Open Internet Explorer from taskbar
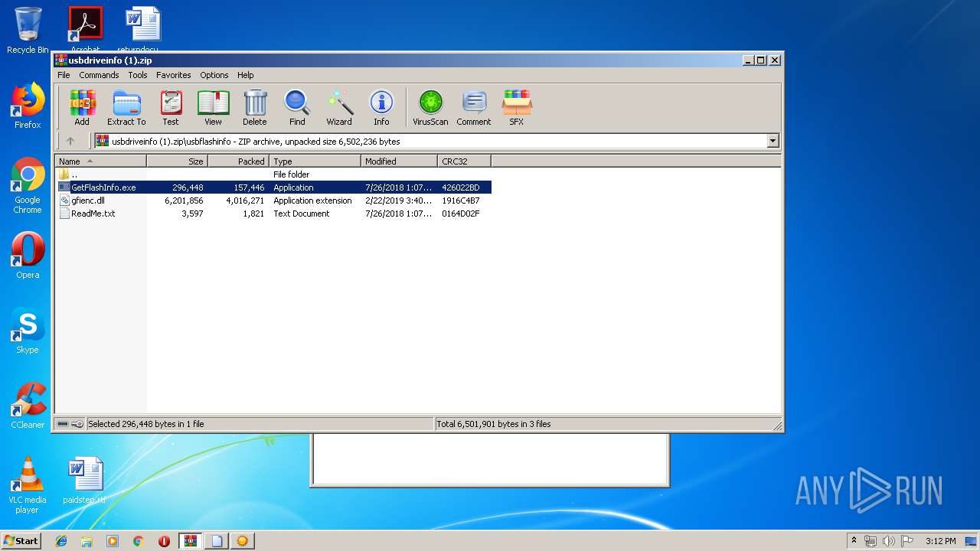Image resolution: width=980 pixels, height=551 pixels. (x=61, y=541)
